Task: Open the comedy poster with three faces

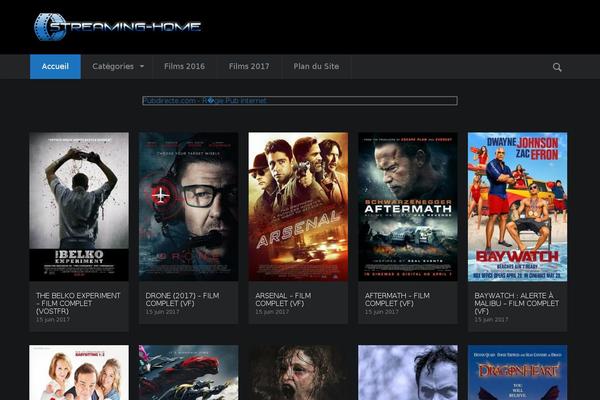Action: [x=79, y=372]
